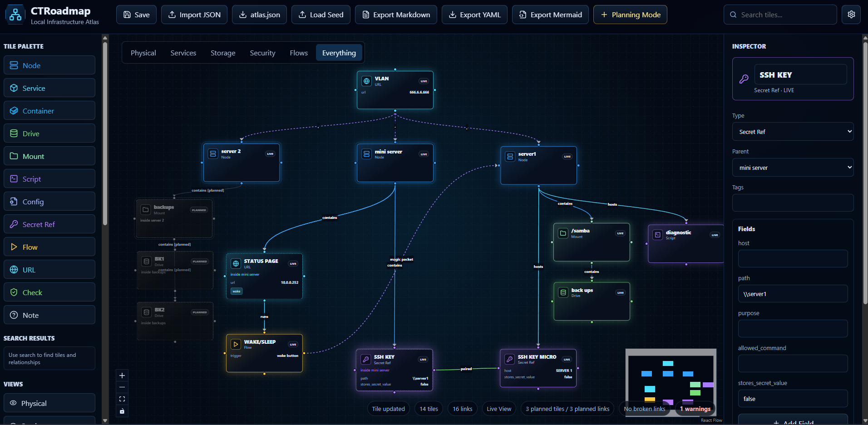868x425 pixels.
Task: Switch to the Security tab
Action: (262, 53)
